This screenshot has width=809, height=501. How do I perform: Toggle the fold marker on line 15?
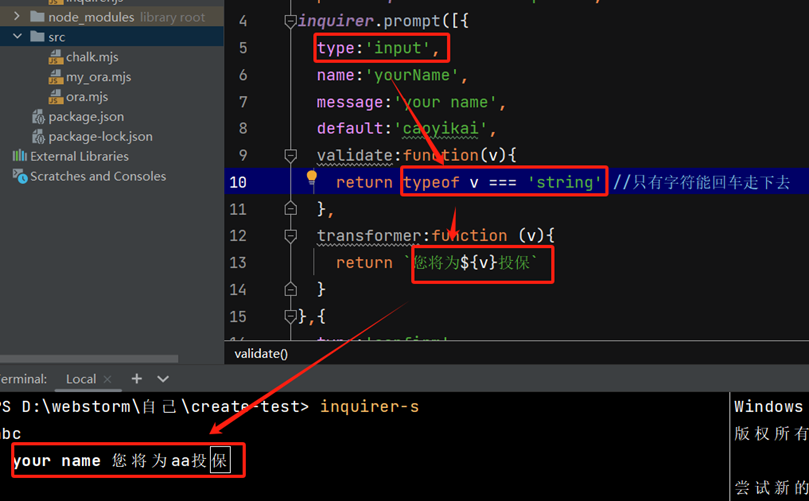[290, 316]
